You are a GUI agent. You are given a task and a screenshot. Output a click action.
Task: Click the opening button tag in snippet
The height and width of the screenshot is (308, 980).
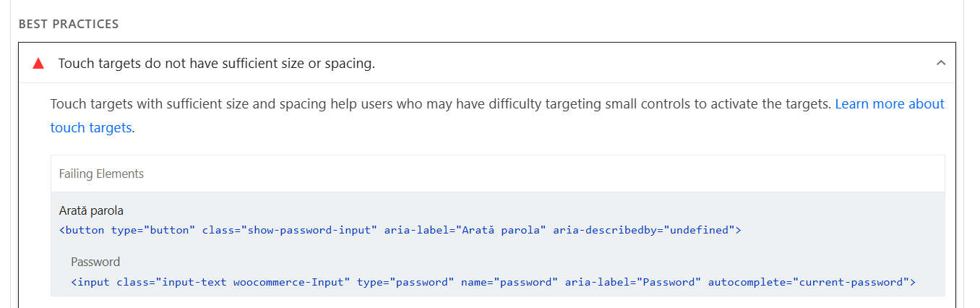pos(82,231)
